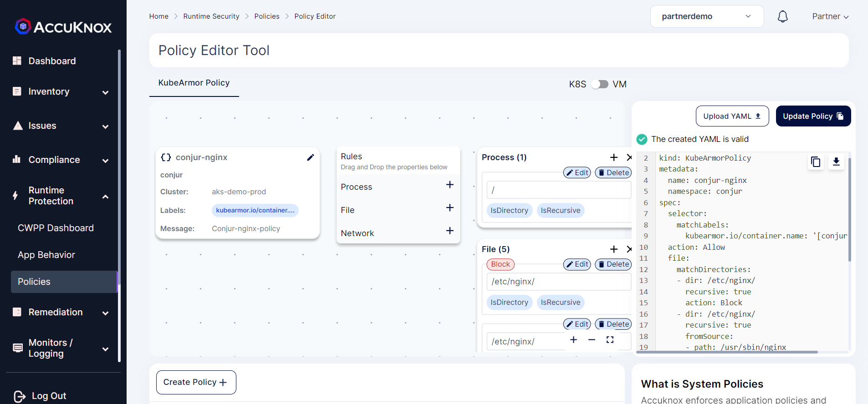Toggle IsDirectory for /etc/nginx/ file rule
This screenshot has width=868, height=404.
point(509,303)
